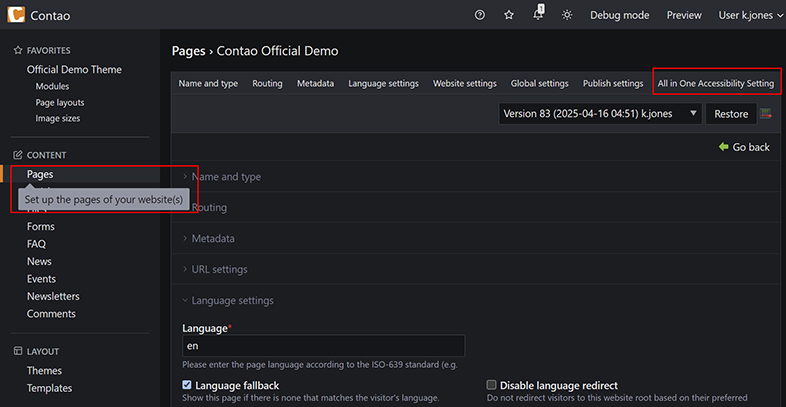The height and width of the screenshot is (407, 786).
Task: Collapse the FAVORITES sidebar group
Action: [x=48, y=50]
